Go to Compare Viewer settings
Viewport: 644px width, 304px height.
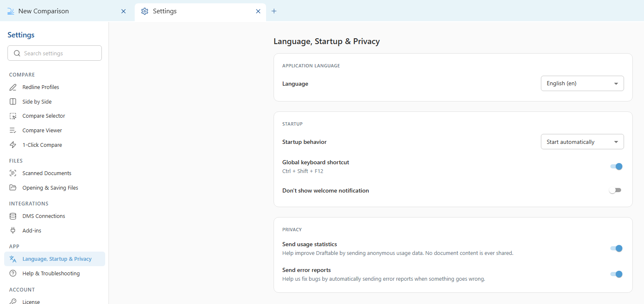54,131
